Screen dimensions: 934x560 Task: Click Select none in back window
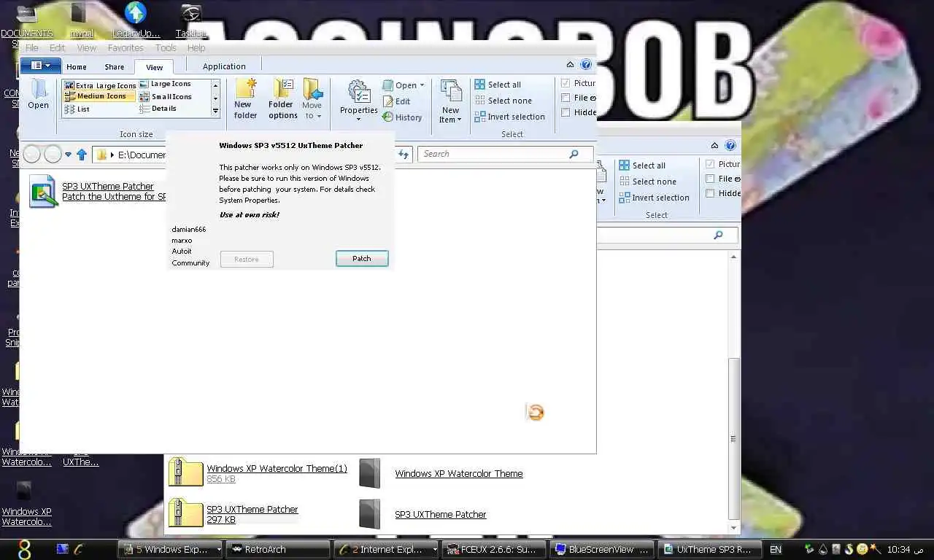[x=647, y=182]
